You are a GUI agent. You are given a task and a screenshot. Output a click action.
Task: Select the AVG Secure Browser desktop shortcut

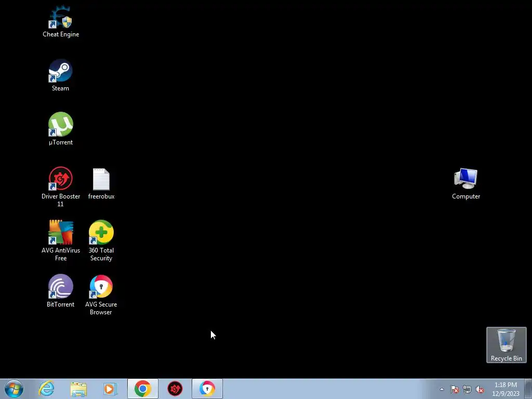(101, 295)
